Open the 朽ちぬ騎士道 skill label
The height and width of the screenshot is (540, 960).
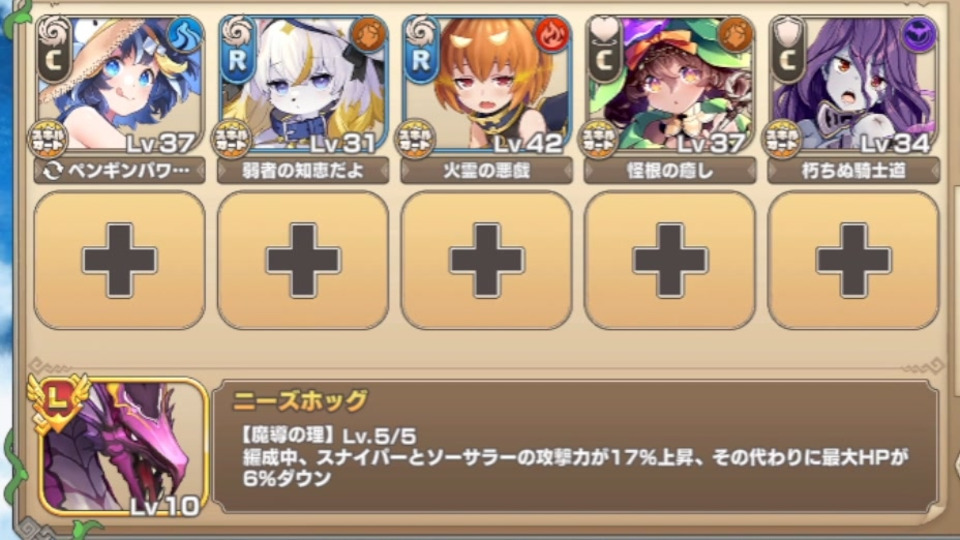[x=853, y=171]
